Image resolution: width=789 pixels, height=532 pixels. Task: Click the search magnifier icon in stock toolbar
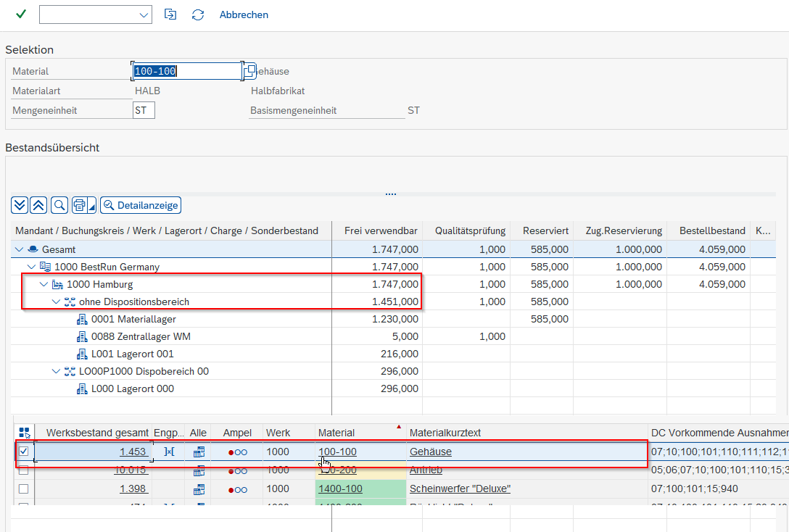[59, 205]
